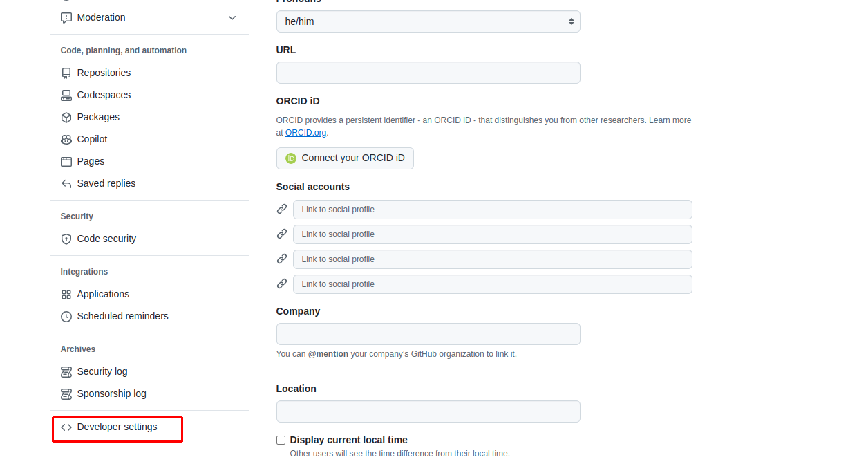Open Code security via shield icon
This screenshot has height=473, width=868.
(x=66, y=239)
